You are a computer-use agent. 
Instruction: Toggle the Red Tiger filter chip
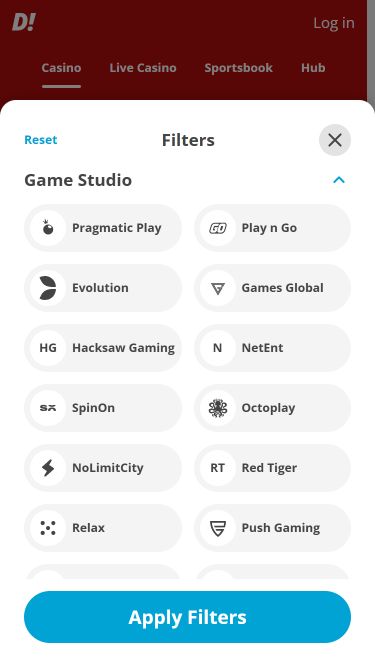(x=273, y=468)
